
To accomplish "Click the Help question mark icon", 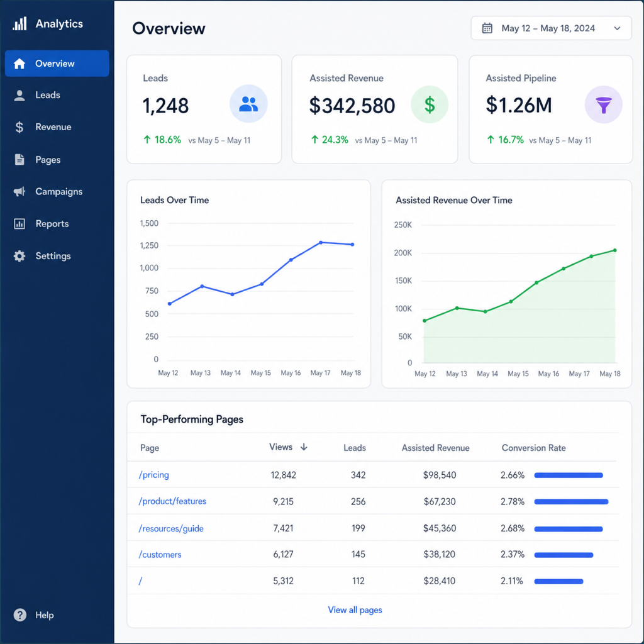I will (x=19, y=615).
